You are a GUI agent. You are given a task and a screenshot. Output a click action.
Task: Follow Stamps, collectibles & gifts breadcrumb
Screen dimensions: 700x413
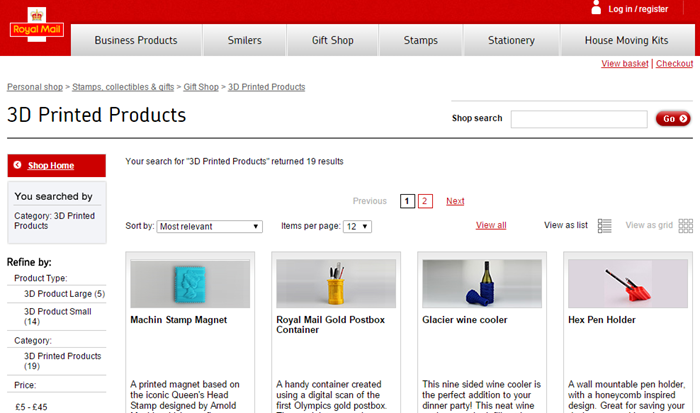(123, 87)
